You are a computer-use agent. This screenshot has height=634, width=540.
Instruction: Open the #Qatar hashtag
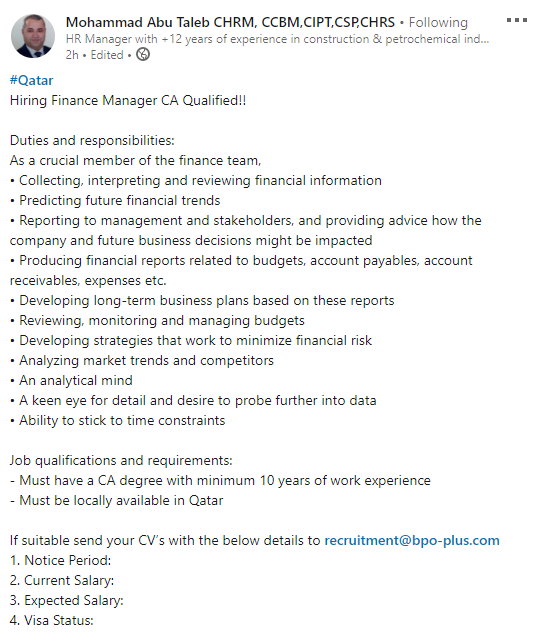pos(32,80)
